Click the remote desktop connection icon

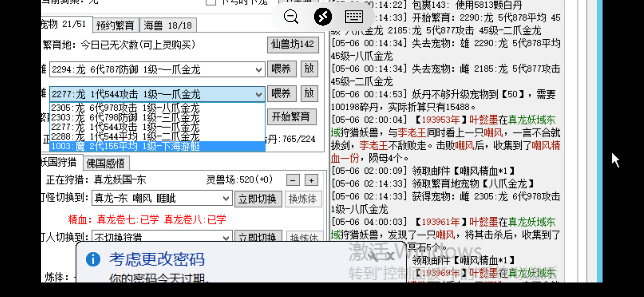323,17
